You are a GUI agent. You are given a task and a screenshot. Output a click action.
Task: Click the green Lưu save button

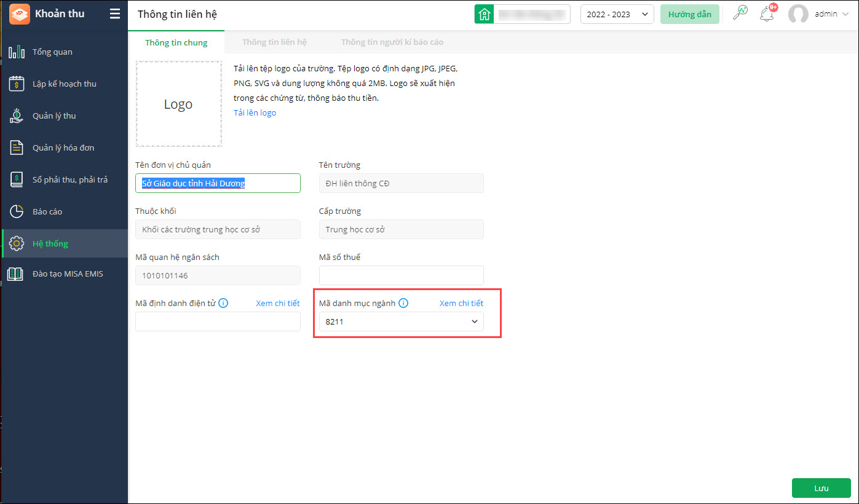coord(821,488)
